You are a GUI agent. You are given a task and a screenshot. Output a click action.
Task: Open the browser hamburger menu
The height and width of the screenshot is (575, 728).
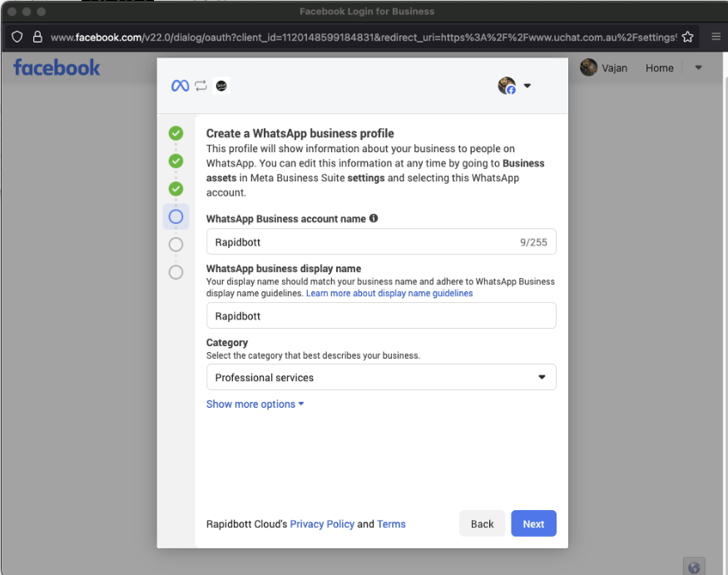click(716, 37)
